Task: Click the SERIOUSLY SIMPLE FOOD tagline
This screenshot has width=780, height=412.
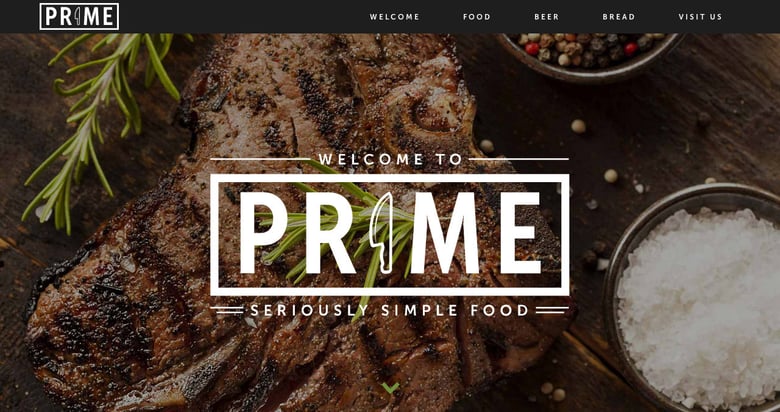Action: point(390,310)
